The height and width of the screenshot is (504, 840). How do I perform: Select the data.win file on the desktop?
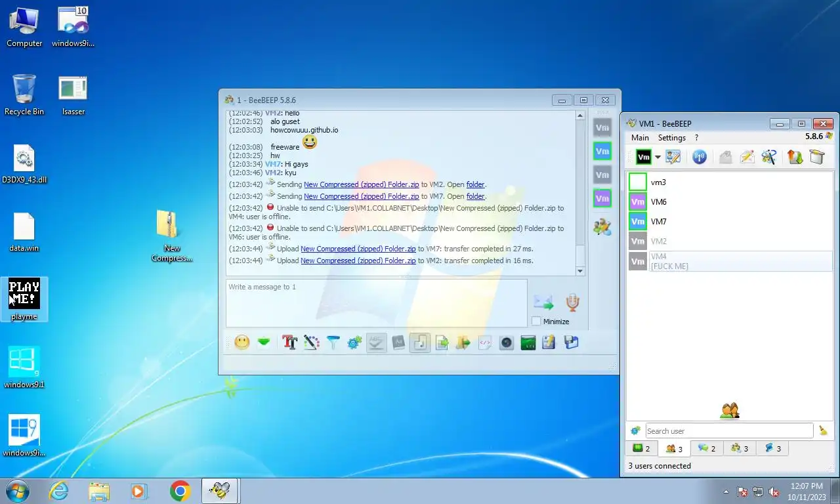[x=24, y=232]
